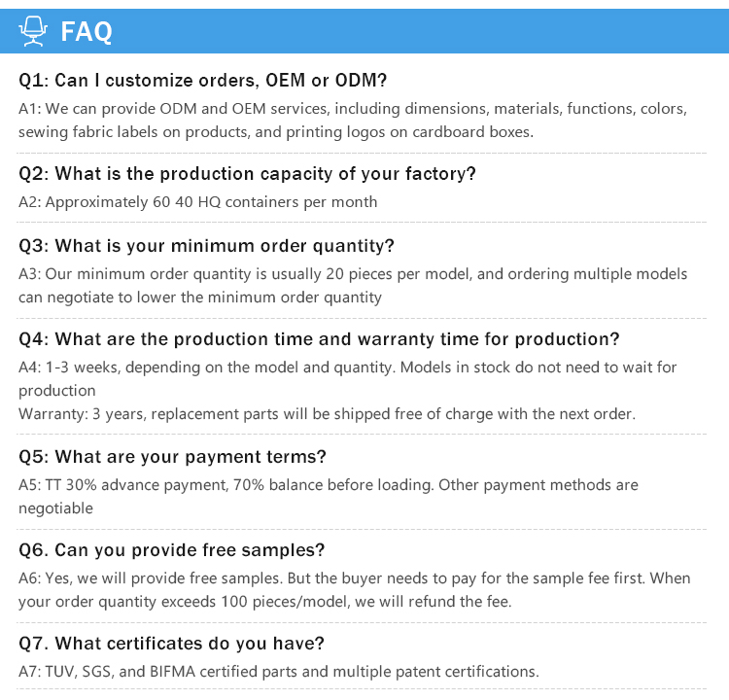This screenshot has height=700, width=729.
Task: Open the Q4 production time and warranty question
Action: point(319,339)
